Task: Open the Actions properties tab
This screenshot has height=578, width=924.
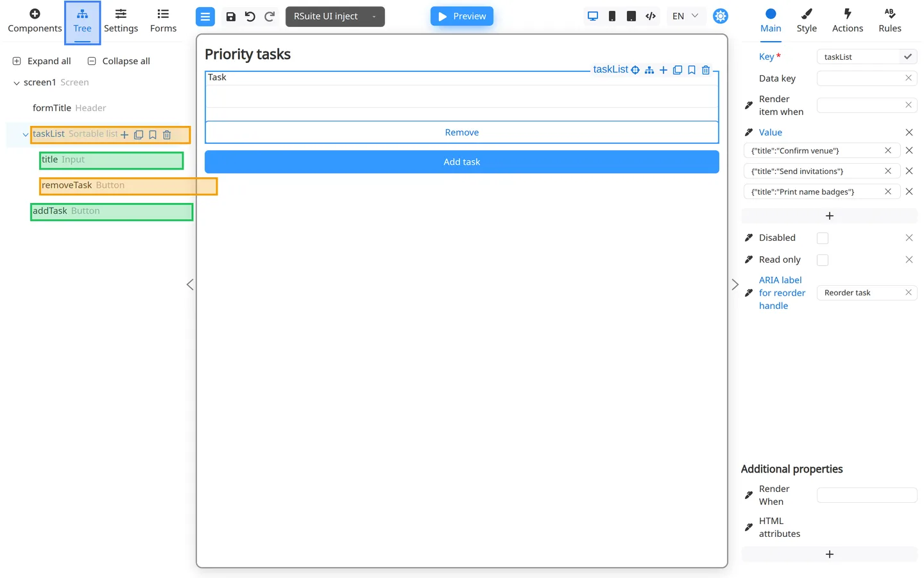Action: [848, 21]
